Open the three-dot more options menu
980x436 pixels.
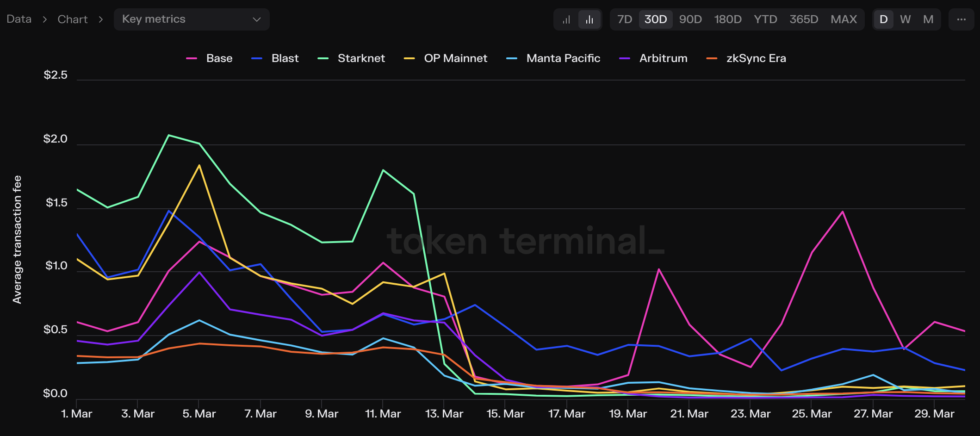pos(961,19)
